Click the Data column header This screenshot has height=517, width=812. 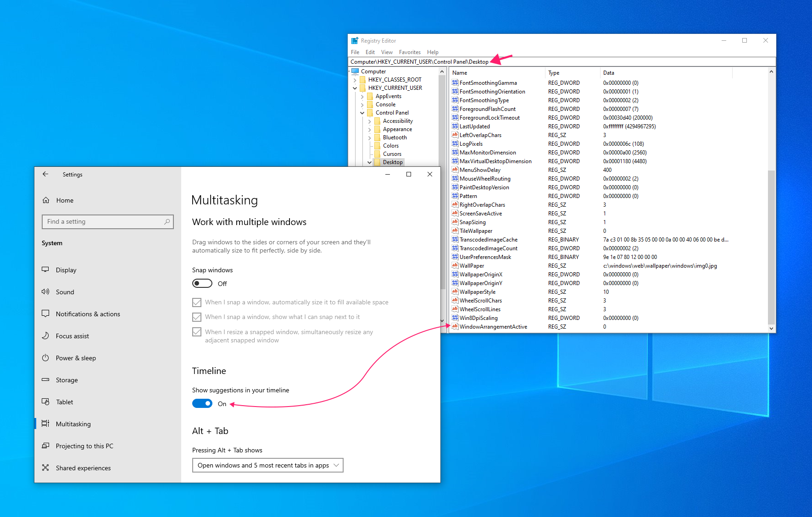(666, 72)
